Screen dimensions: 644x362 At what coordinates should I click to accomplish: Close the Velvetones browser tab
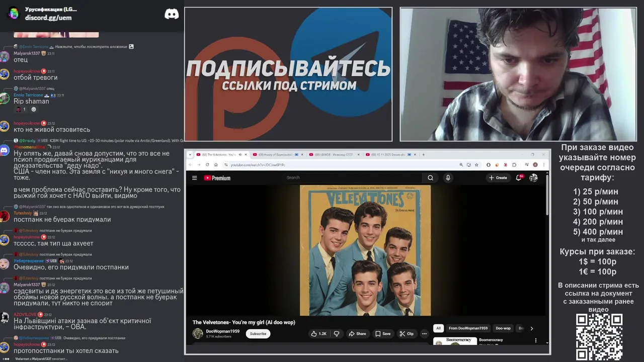pyautogui.click(x=246, y=154)
